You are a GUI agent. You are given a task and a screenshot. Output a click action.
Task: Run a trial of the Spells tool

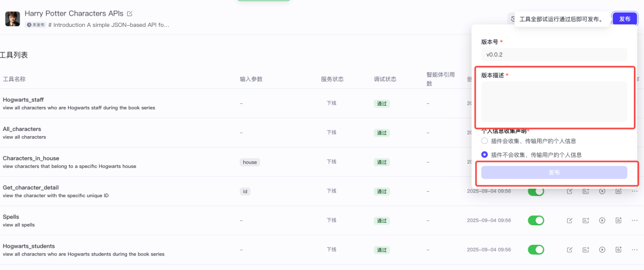tap(602, 220)
